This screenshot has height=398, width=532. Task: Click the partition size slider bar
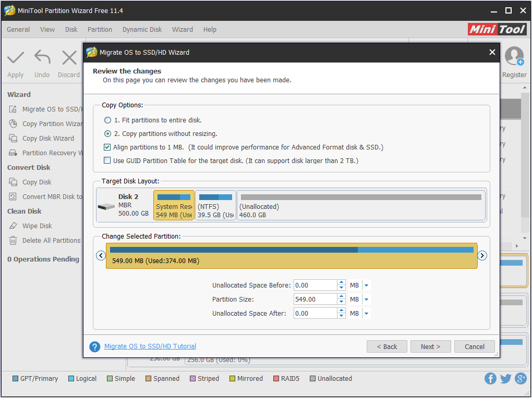(292, 255)
